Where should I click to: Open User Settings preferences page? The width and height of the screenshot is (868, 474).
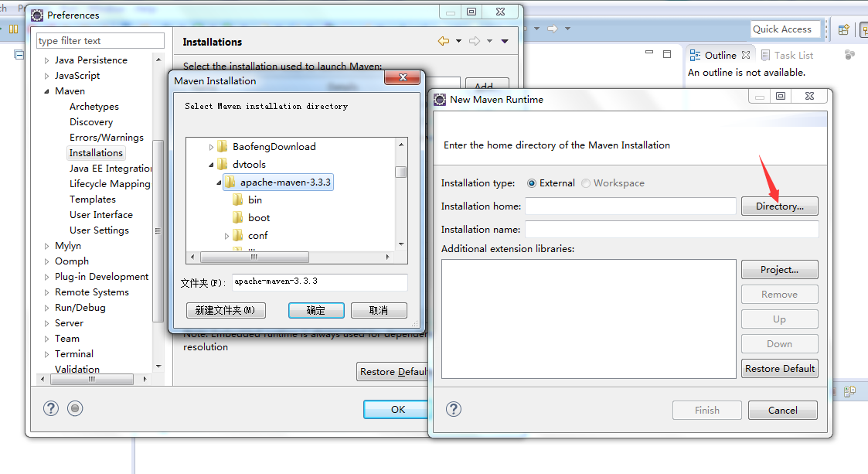click(x=99, y=230)
